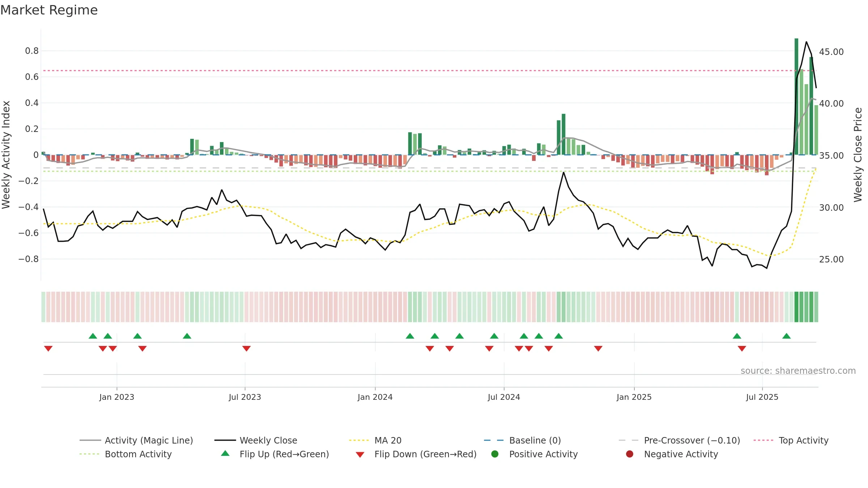Toggle the Top Activity legend entry

(791, 440)
